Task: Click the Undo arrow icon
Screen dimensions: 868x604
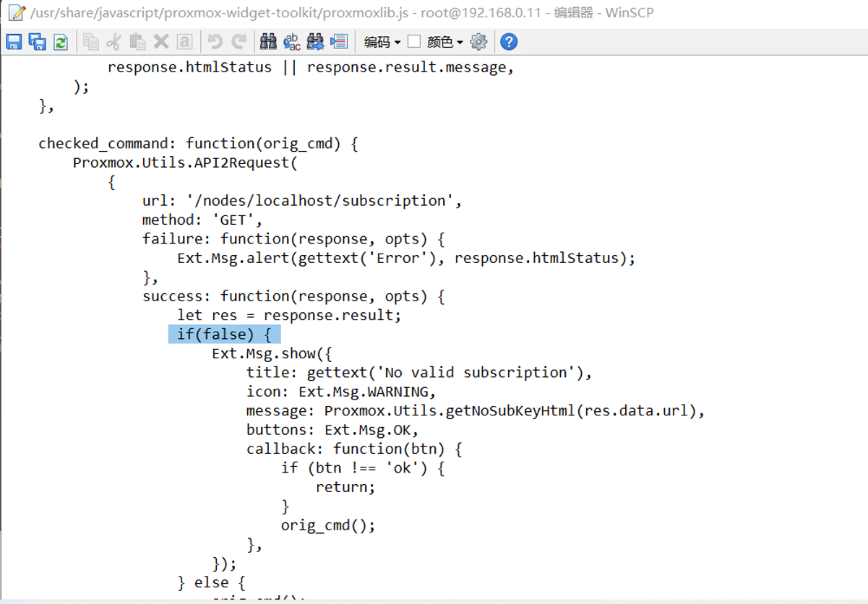Action: pyautogui.click(x=215, y=42)
